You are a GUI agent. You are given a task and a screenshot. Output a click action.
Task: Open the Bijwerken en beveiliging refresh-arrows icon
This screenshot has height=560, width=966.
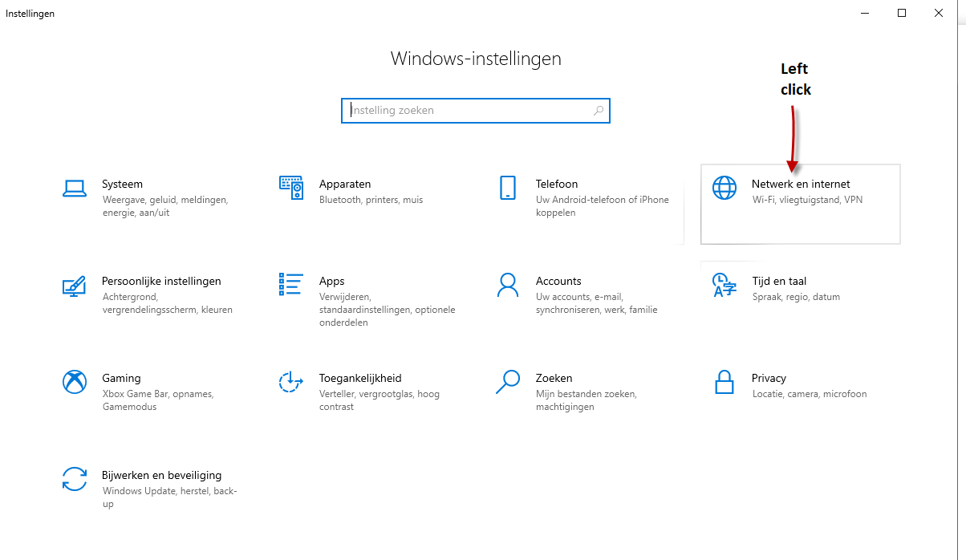point(74,479)
